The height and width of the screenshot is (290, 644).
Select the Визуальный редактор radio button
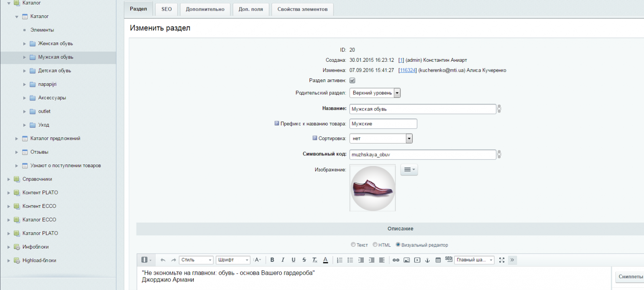pos(398,245)
